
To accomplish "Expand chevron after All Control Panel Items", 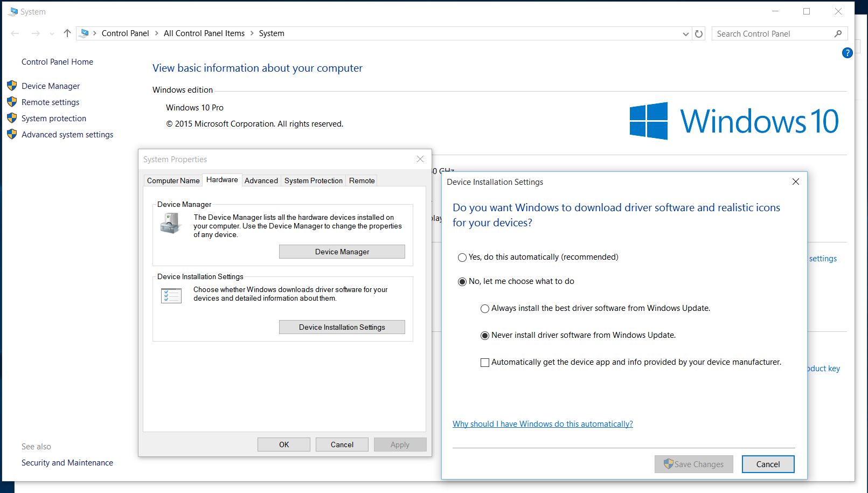I will pos(252,33).
